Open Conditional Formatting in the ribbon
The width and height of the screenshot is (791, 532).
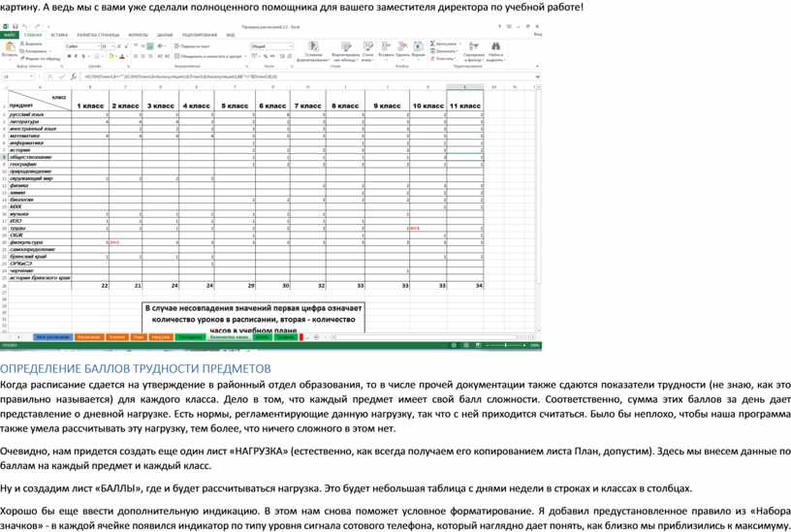pyautogui.click(x=312, y=48)
